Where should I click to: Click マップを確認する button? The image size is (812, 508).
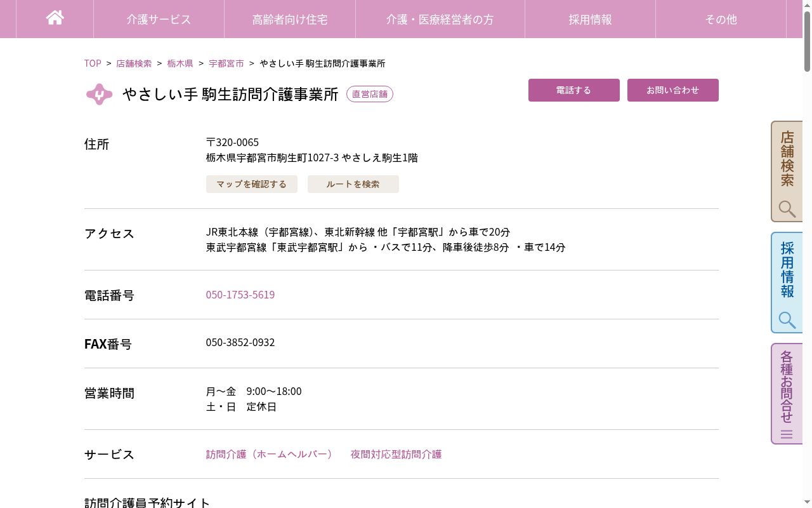click(x=252, y=184)
